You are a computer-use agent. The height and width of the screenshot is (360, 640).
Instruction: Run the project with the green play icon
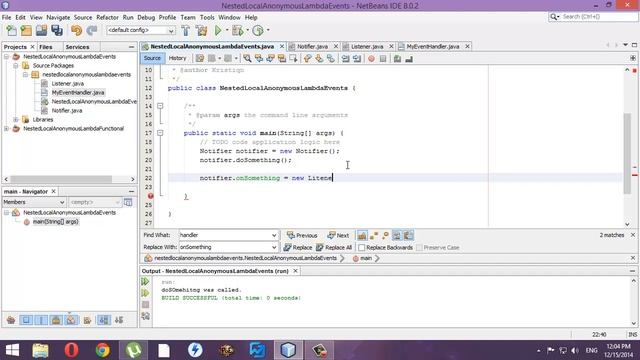pyautogui.click(x=218, y=30)
